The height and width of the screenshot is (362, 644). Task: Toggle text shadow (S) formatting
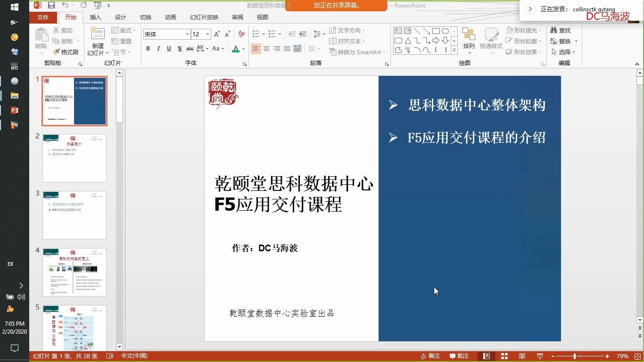pos(180,49)
